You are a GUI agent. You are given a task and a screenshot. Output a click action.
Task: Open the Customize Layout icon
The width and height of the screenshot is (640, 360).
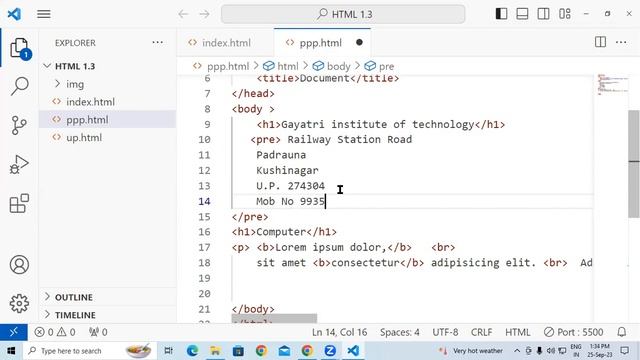click(x=565, y=14)
